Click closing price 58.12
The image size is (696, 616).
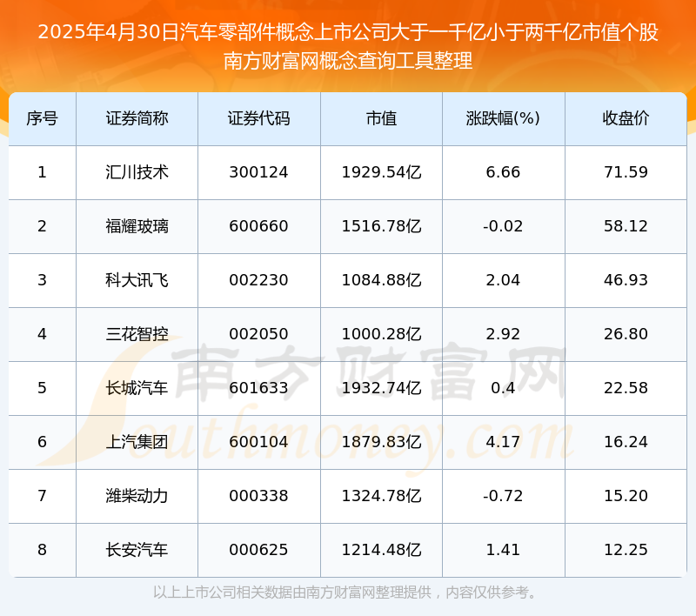tap(626, 226)
